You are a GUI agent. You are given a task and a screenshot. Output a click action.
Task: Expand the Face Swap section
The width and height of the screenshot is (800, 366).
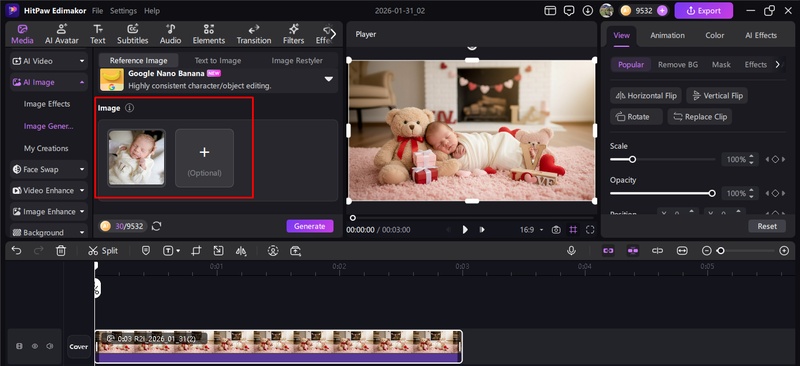click(x=48, y=169)
